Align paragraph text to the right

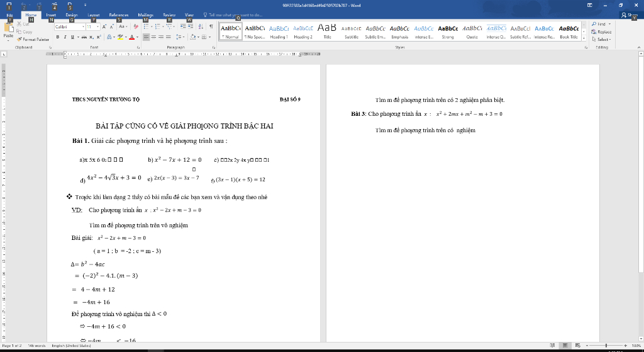(160, 37)
